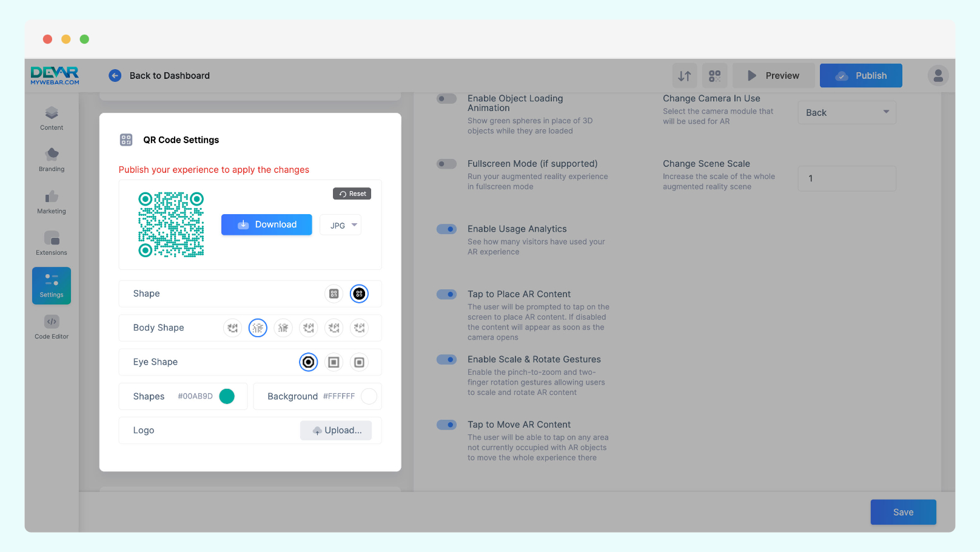Open Marketing in the sidebar
980x552 pixels.
(x=52, y=202)
